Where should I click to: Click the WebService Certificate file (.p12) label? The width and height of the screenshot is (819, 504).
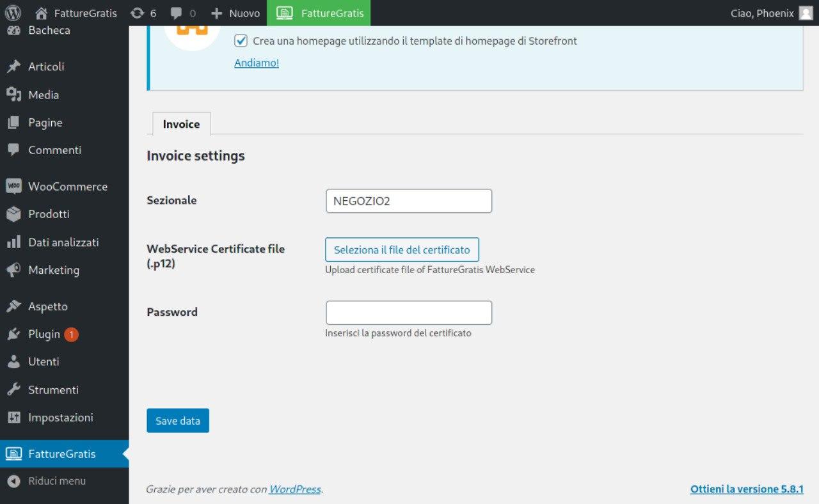[216, 256]
